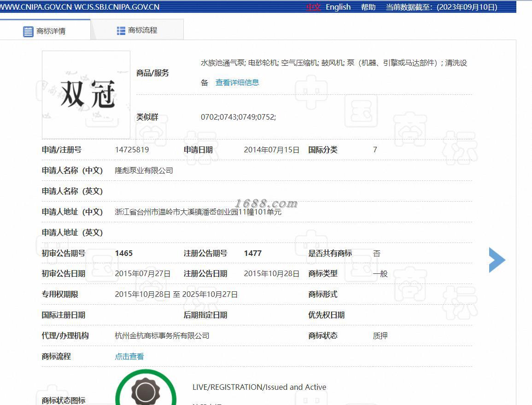532x405 pixels.
Task: Select exclusive right period 2015年10月28日 至 2025年10月27日
Action: tap(176, 295)
